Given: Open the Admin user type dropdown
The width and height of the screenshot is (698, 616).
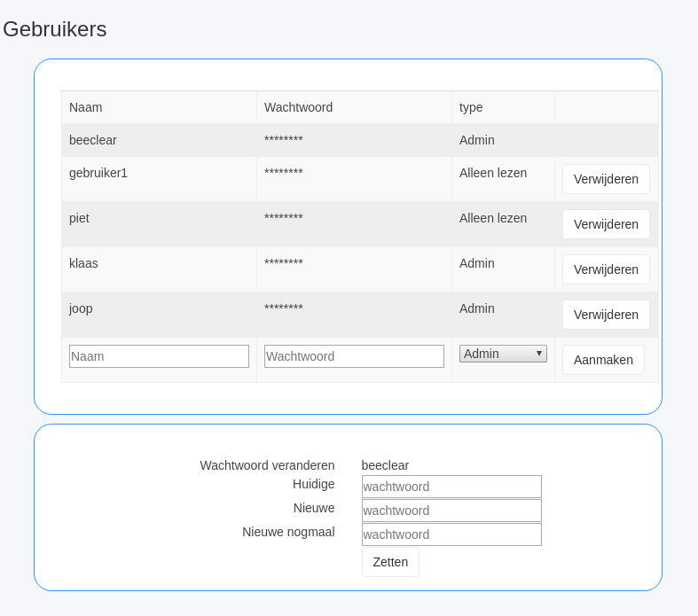Looking at the screenshot, I should coord(503,354).
